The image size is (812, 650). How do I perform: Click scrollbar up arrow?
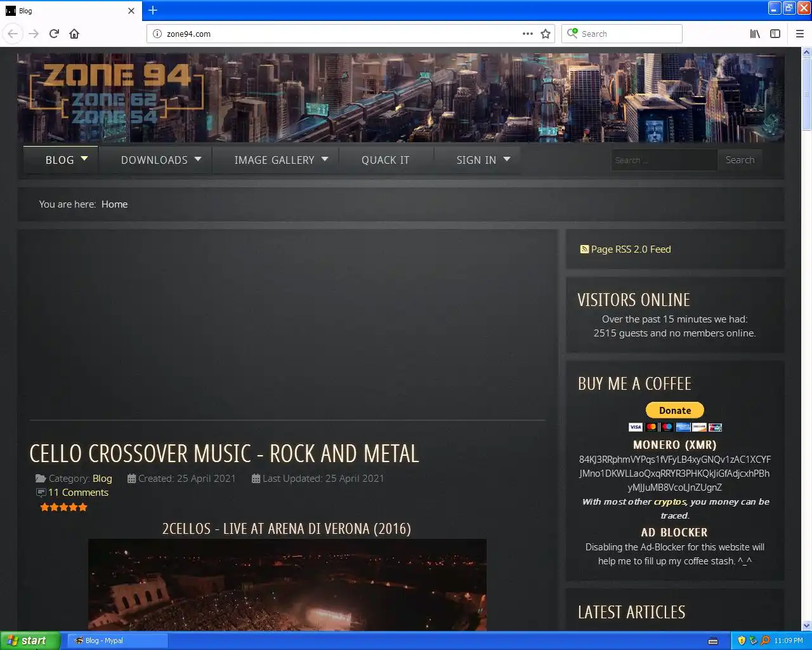[806, 52]
